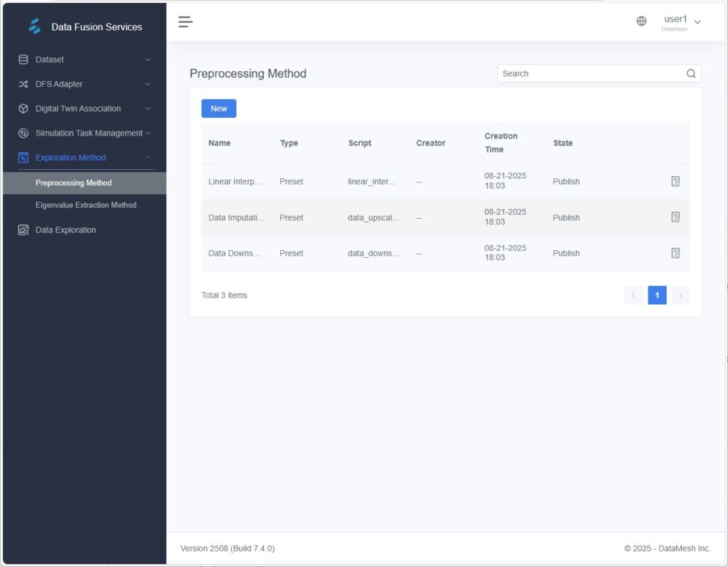Select Preprocessing Method submenu item
This screenshot has height=567, width=728.
pyautogui.click(x=73, y=183)
